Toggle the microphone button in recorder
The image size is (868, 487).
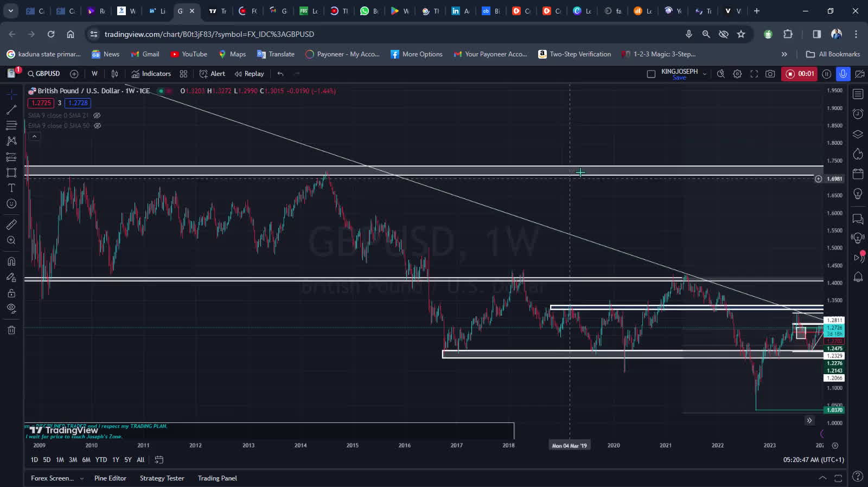pyautogui.click(x=843, y=74)
